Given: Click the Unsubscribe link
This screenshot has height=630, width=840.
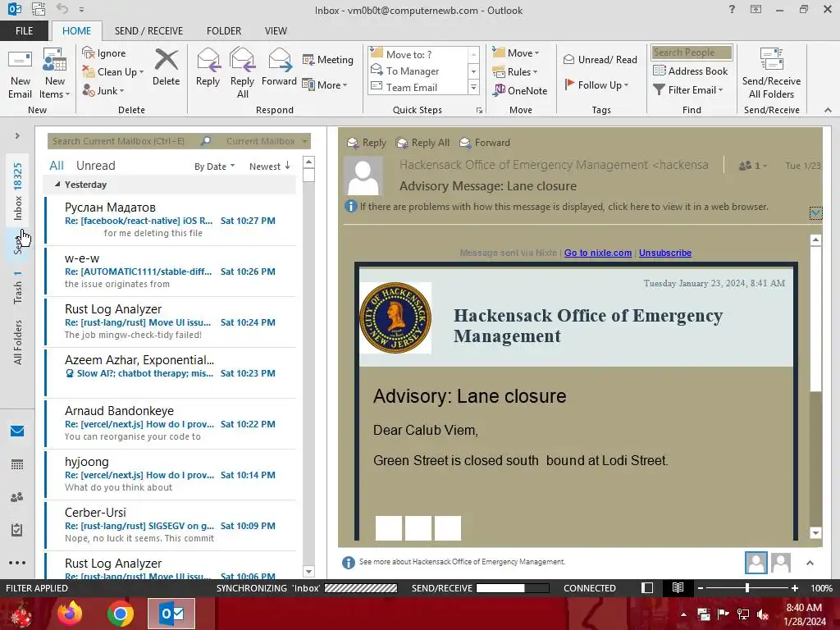Looking at the screenshot, I should (x=664, y=253).
